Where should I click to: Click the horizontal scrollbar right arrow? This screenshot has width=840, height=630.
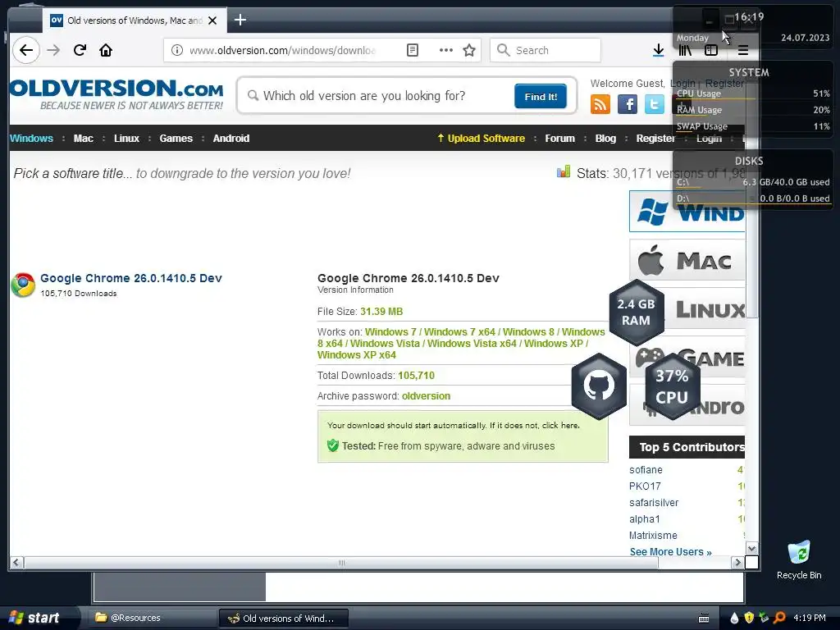click(737, 563)
